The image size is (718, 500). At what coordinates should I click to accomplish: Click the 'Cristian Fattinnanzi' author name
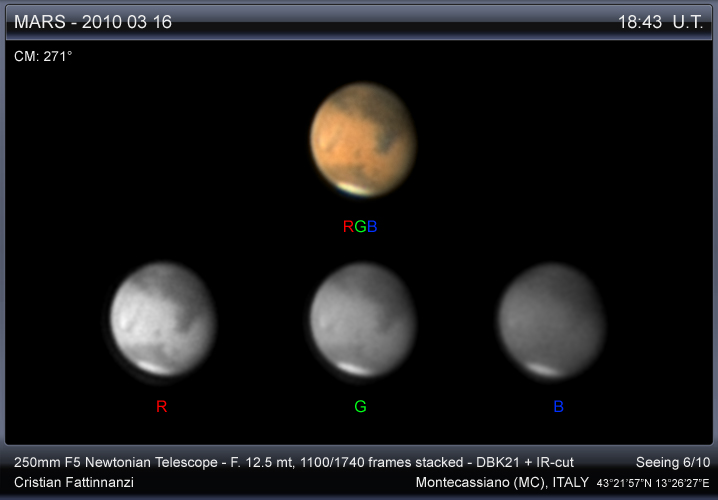[x=74, y=482]
